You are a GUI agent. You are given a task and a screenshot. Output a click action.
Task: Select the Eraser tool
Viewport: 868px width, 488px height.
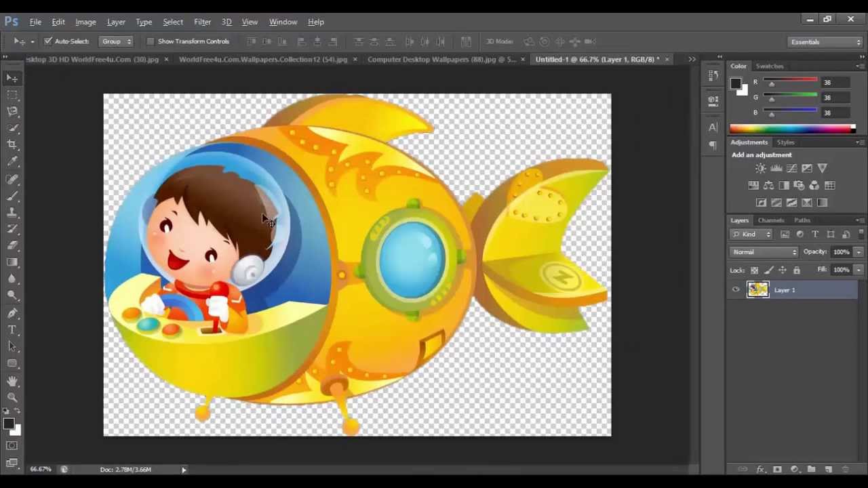click(x=12, y=245)
